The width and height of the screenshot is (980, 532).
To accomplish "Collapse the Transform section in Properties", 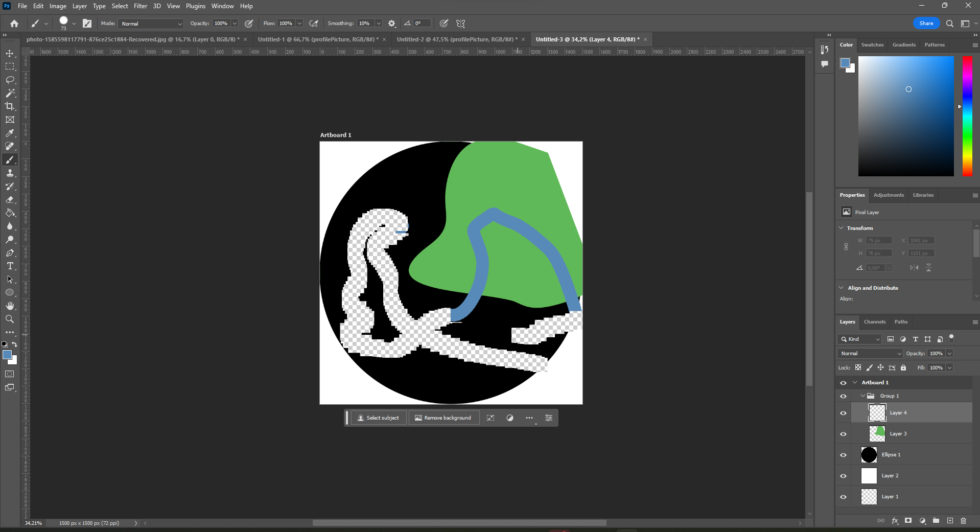I will (841, 228).
